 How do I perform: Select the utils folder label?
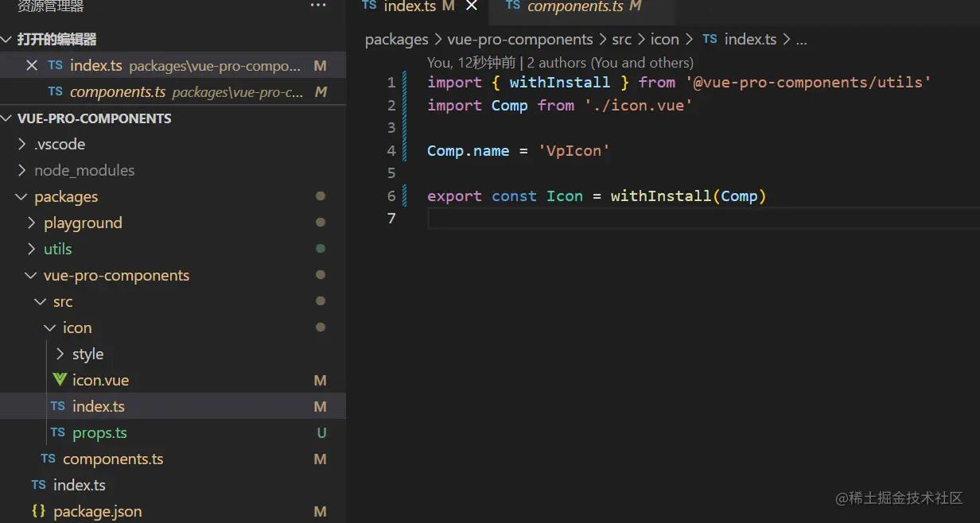57,250
